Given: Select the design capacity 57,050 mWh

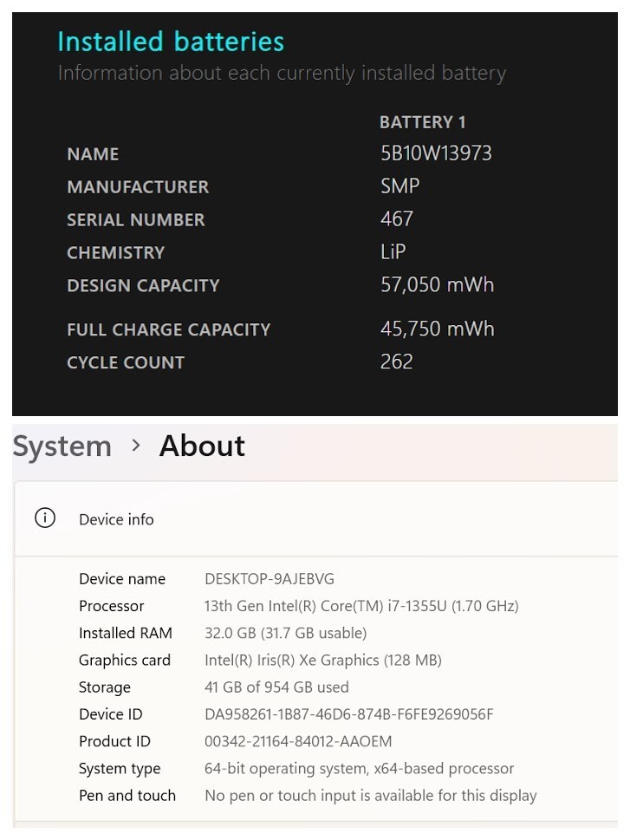Looking at the screenshot, I should tap(437, 285).
